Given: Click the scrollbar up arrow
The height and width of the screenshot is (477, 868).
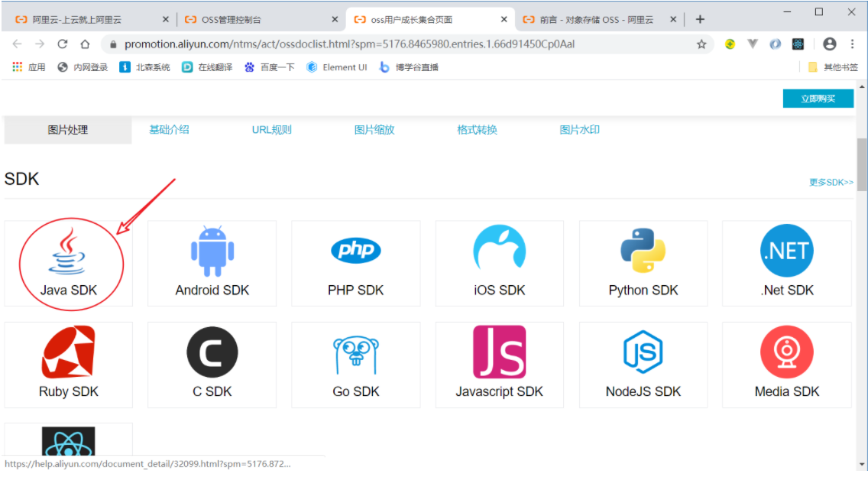Looking at the screenshot, I should tap(862, 87).
